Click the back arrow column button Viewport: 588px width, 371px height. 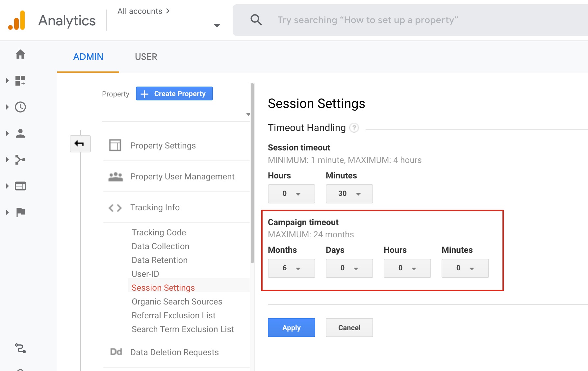click(x=80, y=144)
